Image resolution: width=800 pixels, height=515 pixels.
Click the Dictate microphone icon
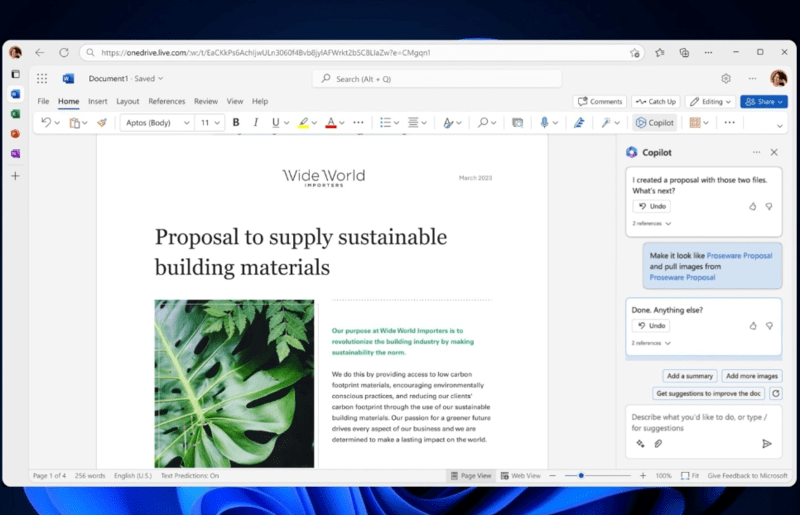point(545,123)
